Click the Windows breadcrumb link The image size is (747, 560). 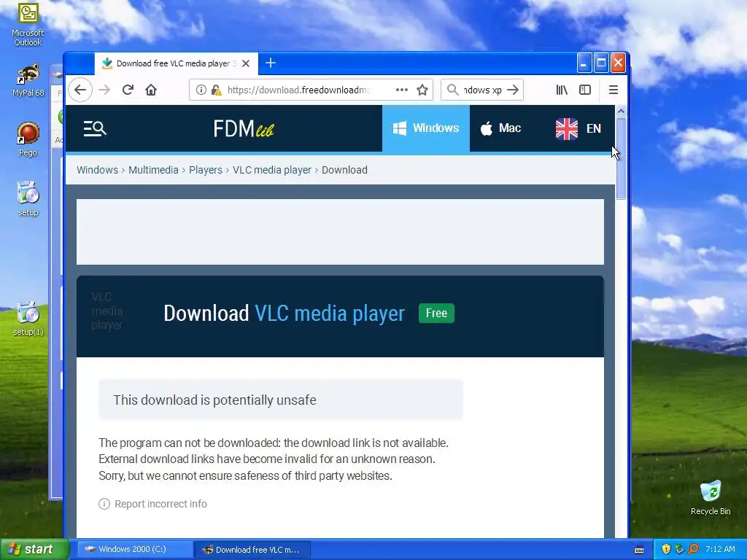[x=97, y=170]
